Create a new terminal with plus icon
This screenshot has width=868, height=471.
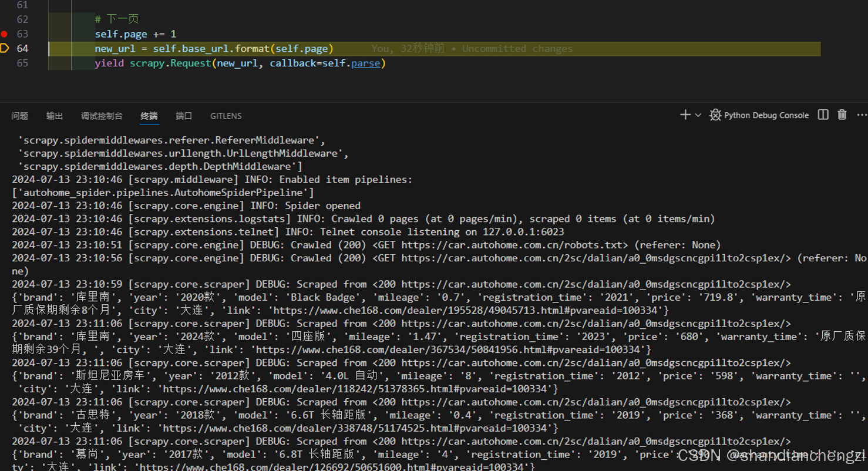pos(685,115)
